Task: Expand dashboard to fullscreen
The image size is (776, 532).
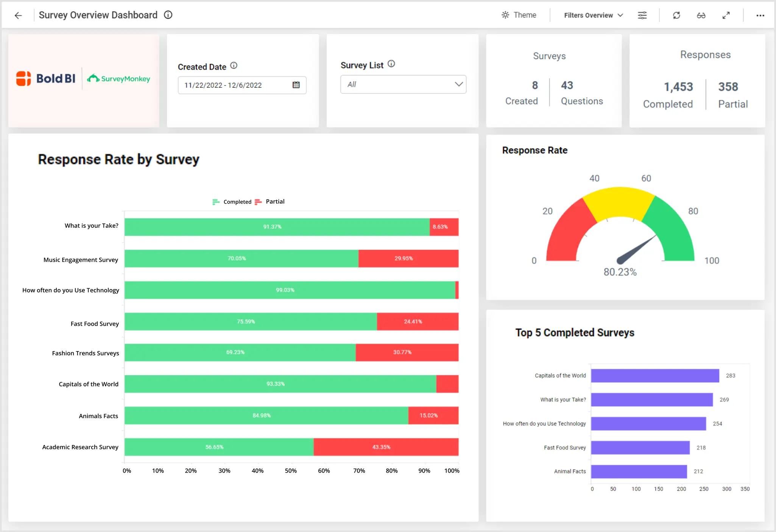Action: click(x=726, y=15)
